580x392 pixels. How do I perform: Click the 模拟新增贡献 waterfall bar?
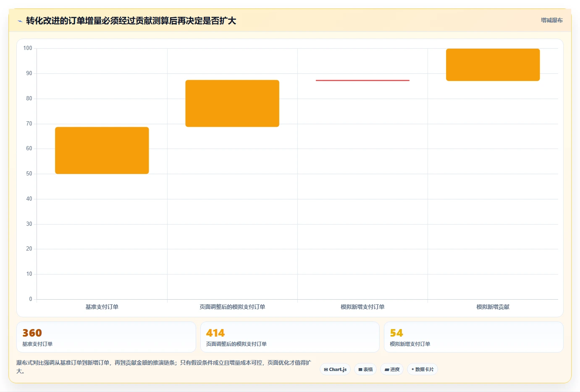[493, 65]
